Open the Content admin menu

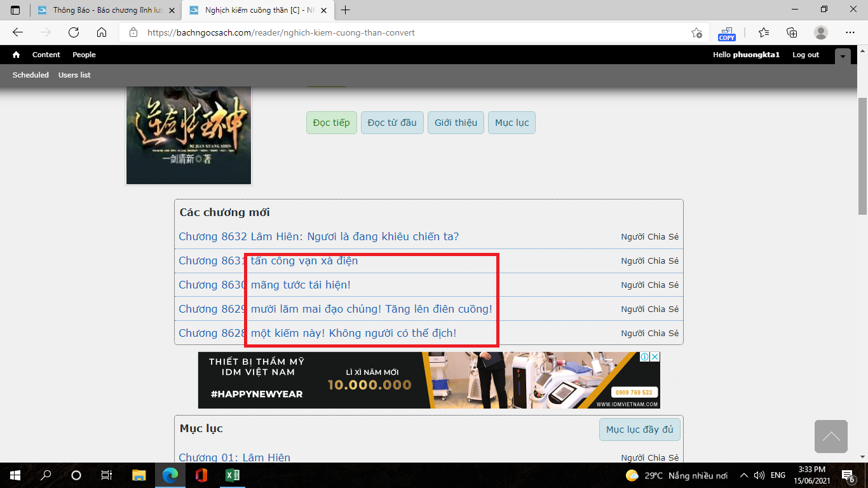[46, 55]
